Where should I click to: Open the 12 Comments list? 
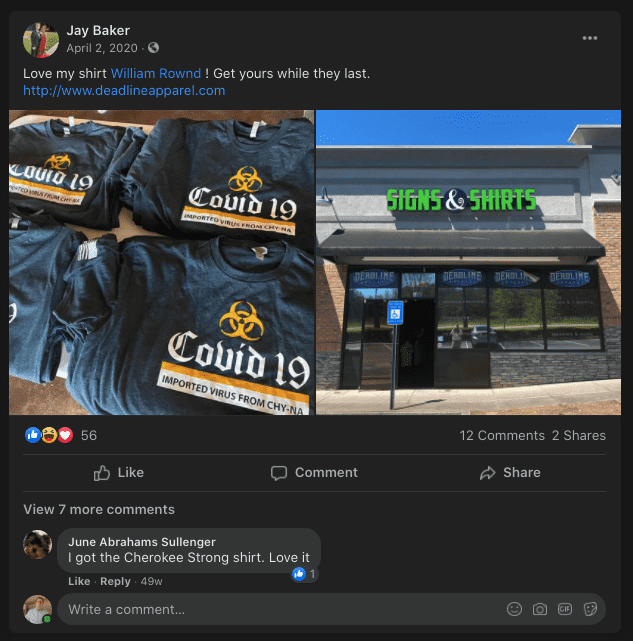pyautogui.click(x=502, y=435)
